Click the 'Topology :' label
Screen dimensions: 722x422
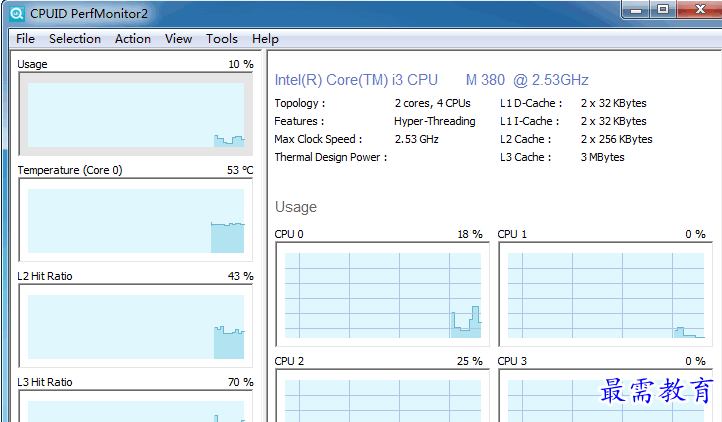tap(300, 103)
